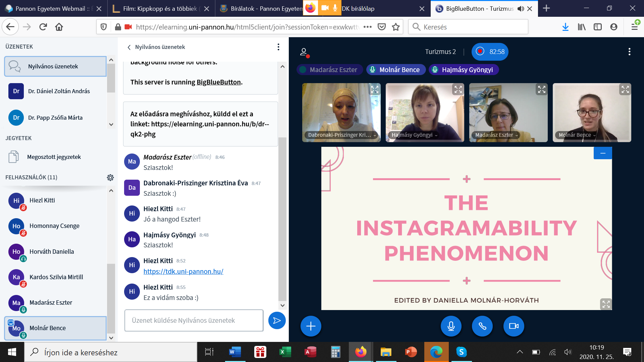The height and width of the screenshot is (362, 644).
Task: Mute the microphone button
Action: tap(451, 326)
